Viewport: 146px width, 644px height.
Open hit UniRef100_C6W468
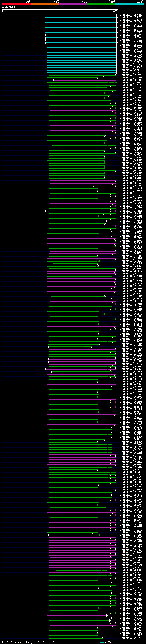point(131,100)
